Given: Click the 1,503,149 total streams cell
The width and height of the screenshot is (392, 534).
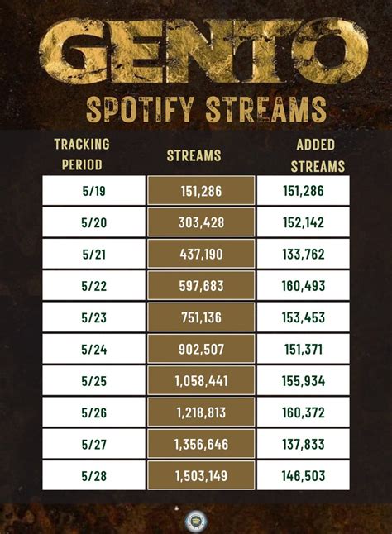Looking at the screenshot, I should pyautogui.click(x=201, y=476).
